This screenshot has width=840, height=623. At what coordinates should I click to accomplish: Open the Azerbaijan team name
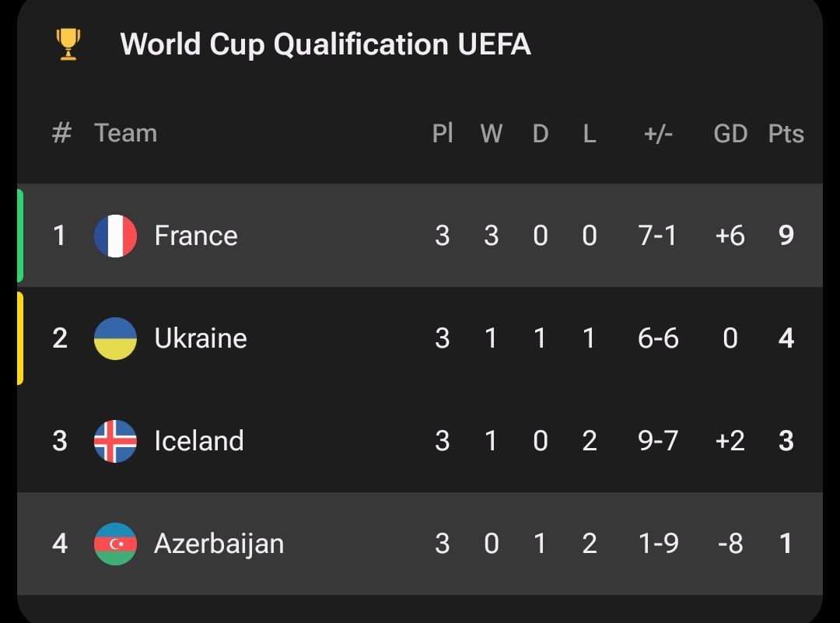pos(219,544)
